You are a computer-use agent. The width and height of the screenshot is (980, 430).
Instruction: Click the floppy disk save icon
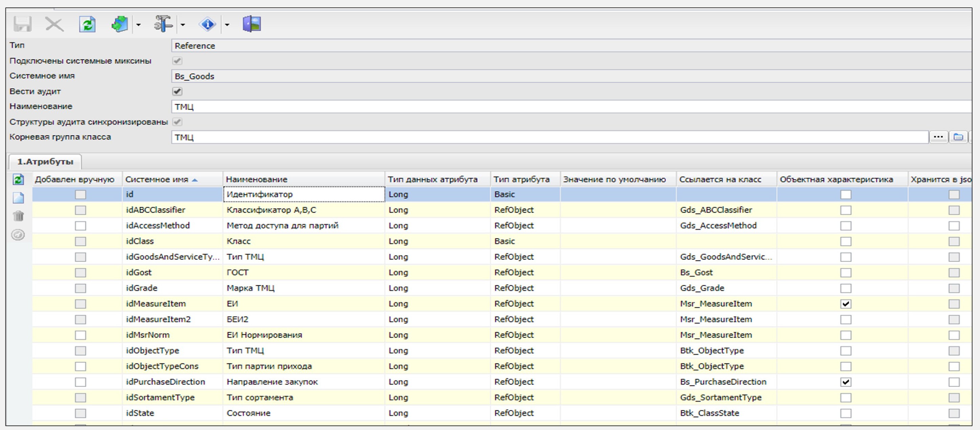click(x=22, y=24)
